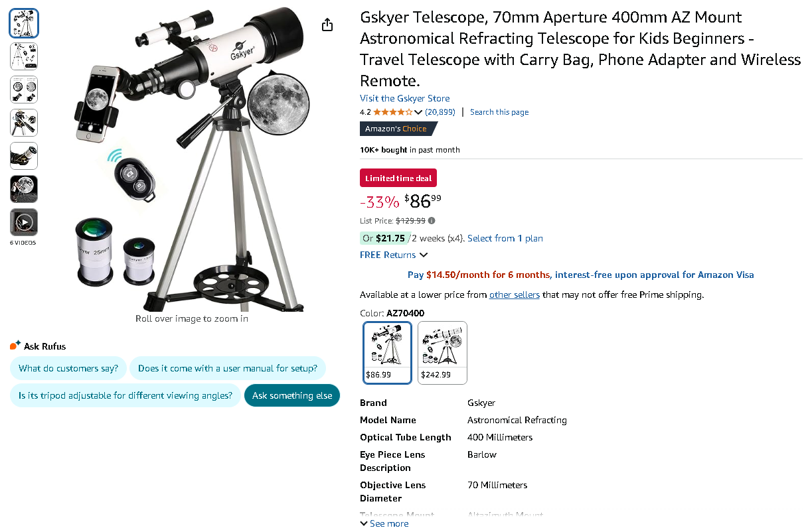
Task: Open the 20,899 customer ratings link
Action: click(440, 111)
